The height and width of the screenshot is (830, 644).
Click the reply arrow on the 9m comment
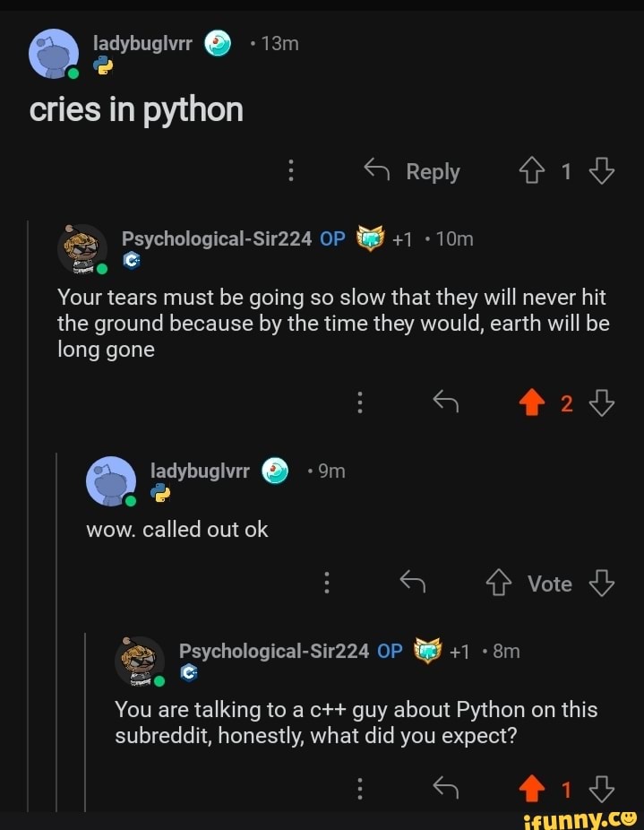pyautogui.click(x=413, y=583)
